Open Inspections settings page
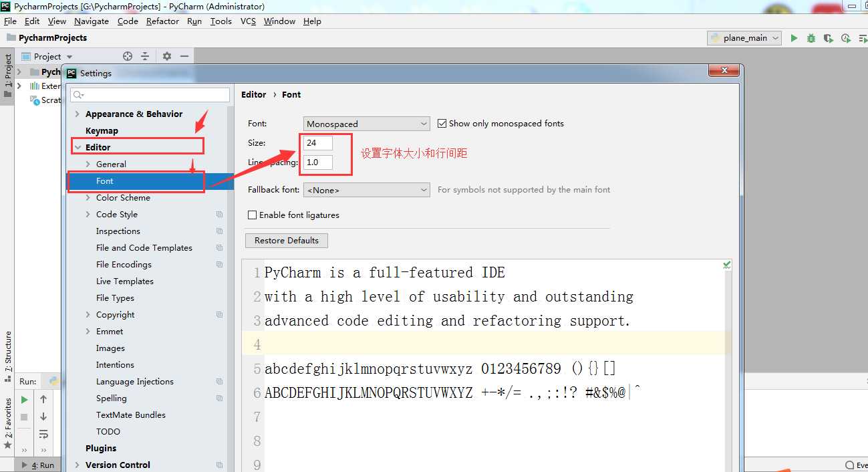The width and height of the screenshot is (868, 472). (x=118, y=231)
